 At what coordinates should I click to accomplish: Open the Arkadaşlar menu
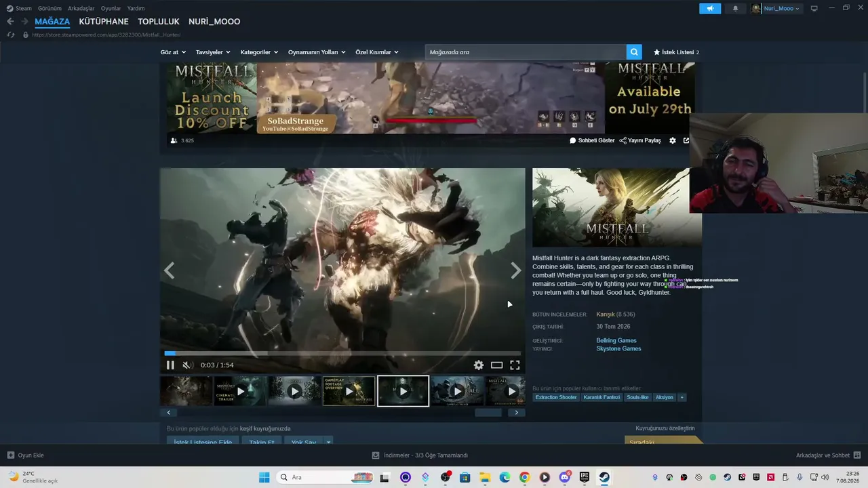[81, 8]
